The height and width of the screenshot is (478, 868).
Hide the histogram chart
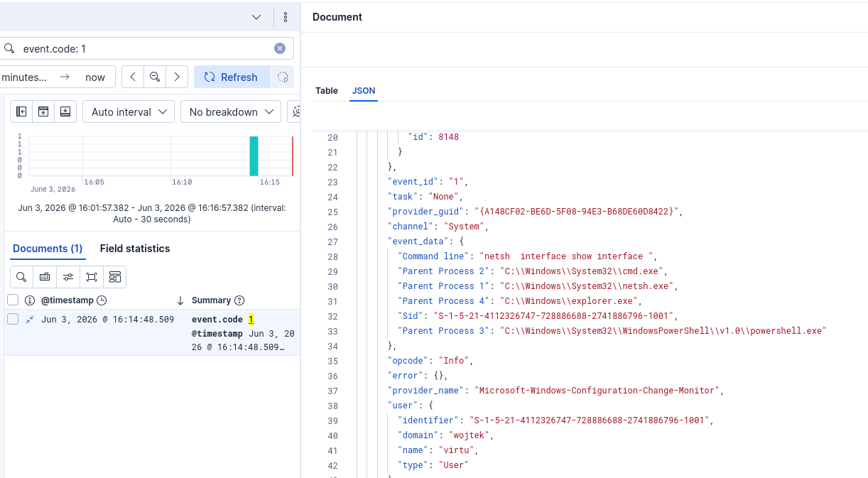point(43,112)
